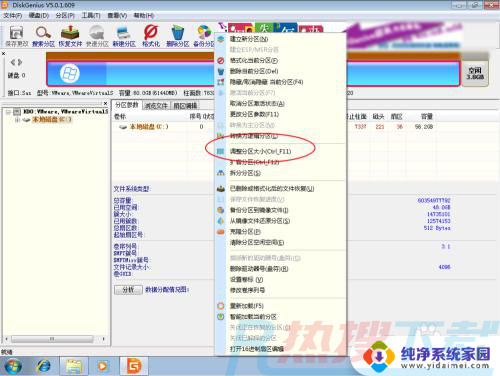Select the 空闲 3.8GB free space block

tap(475, 73)
